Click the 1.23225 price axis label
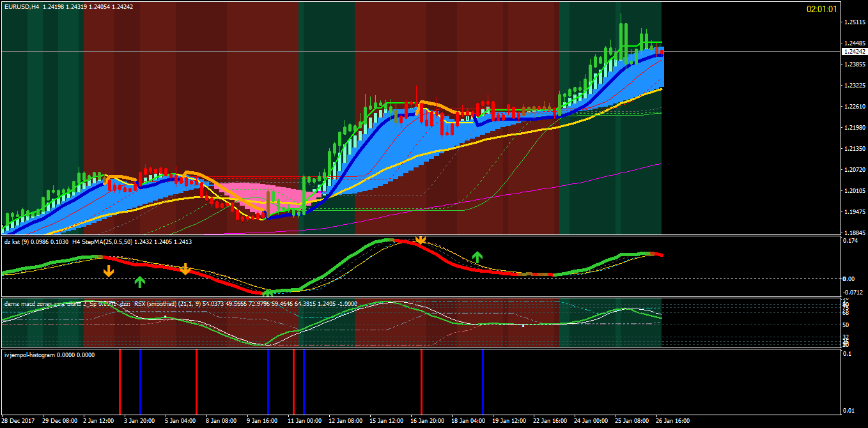This screenshot has height=428, width=868. coord(855,86)
